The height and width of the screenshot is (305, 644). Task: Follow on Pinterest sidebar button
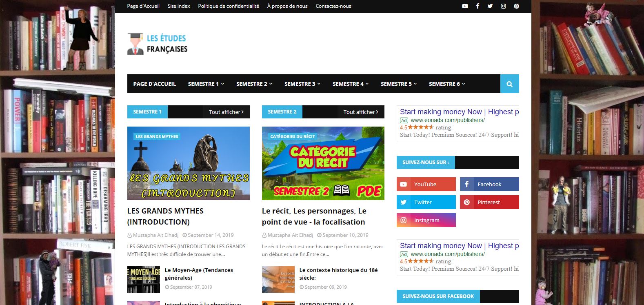489,202
